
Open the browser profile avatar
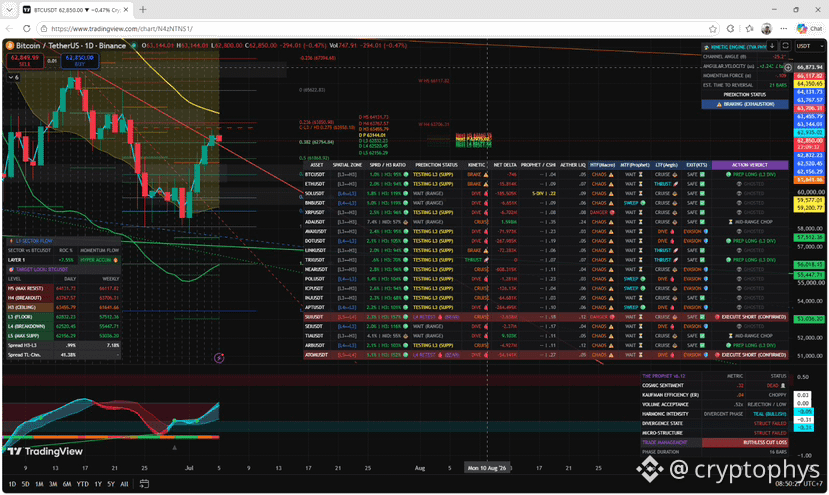tap(767, 29)
